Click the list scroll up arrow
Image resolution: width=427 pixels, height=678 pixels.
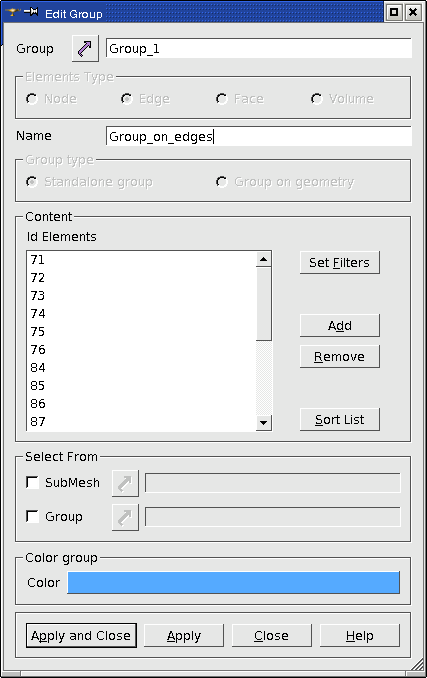tap(264, 259)
